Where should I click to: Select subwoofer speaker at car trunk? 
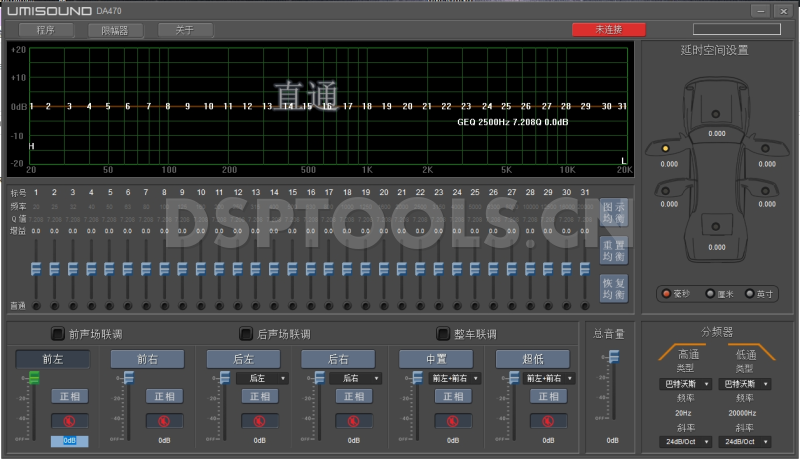coord(716,226)
